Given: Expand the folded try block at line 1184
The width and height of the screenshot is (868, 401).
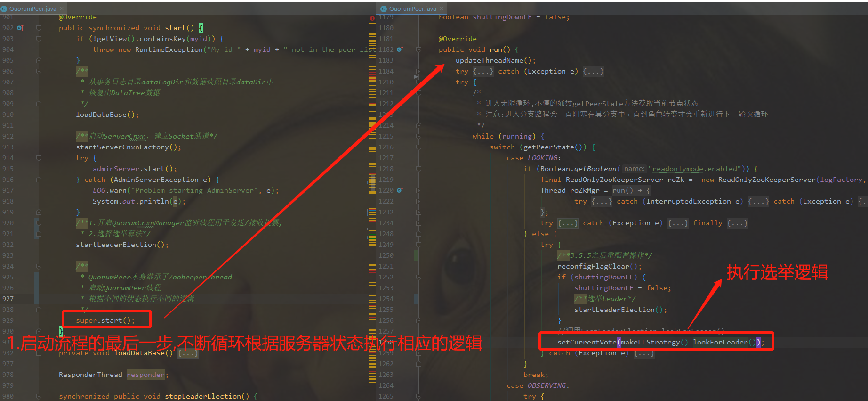Looking at the screenshot, I should (418, 71).
